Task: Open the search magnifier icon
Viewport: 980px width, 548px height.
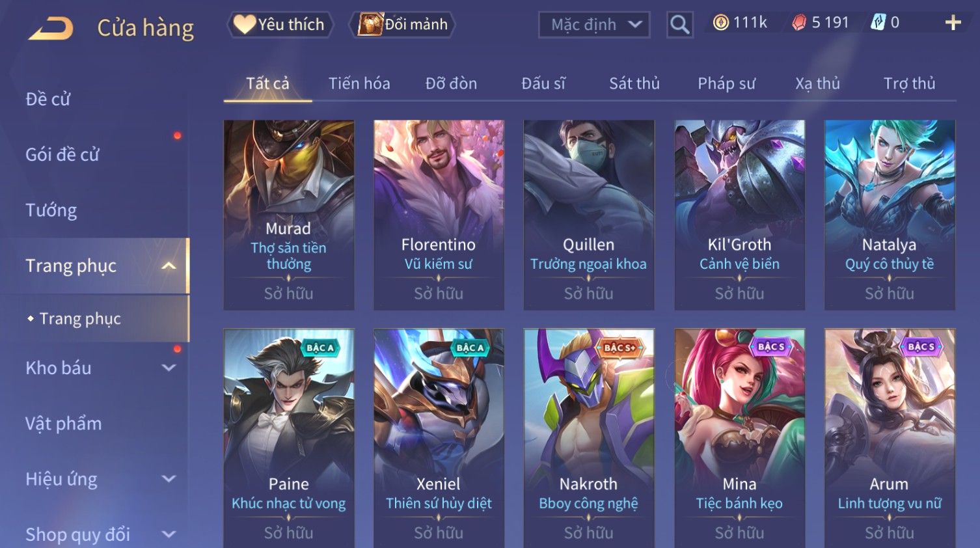Action: (x=679, y=25)
